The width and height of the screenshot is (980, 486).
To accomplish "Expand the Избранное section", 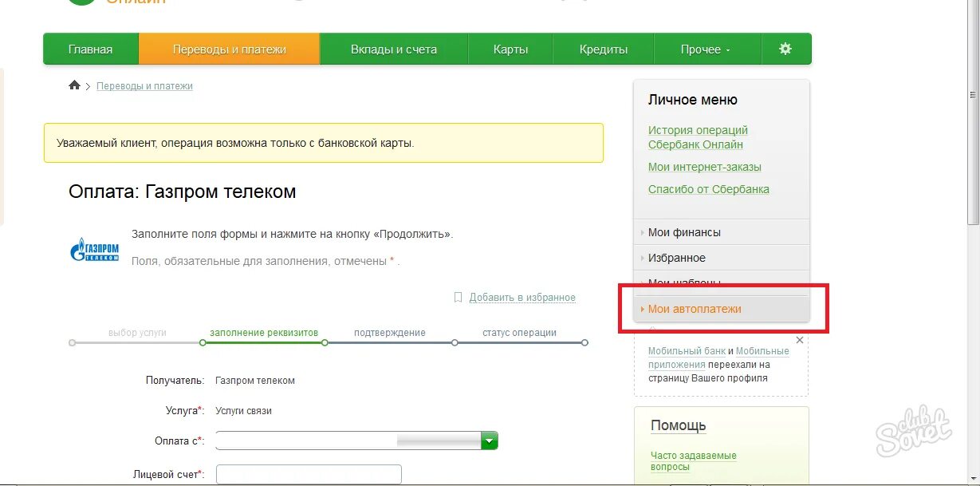I will [722, 258].
